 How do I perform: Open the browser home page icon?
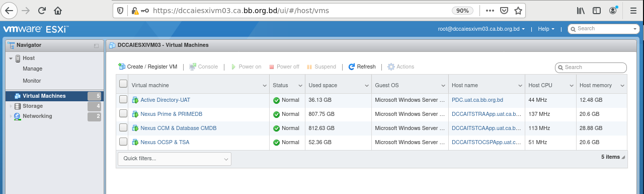click(x=58, y=10)
